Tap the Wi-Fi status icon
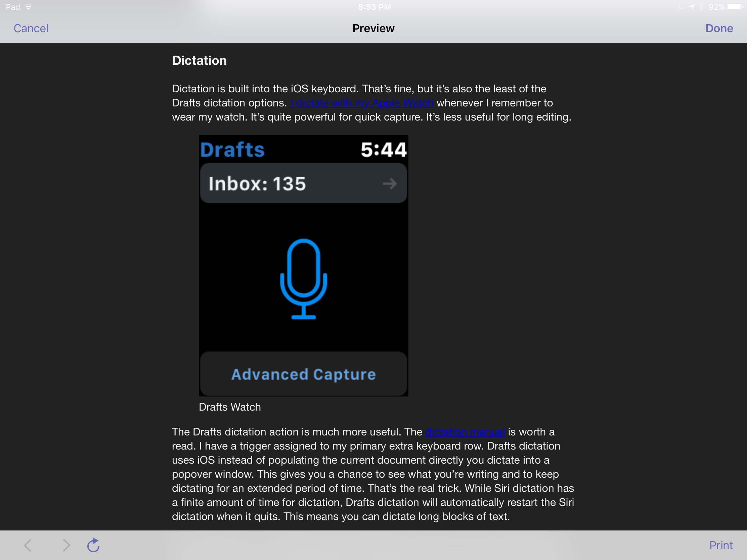 click(x=28, y=7)
